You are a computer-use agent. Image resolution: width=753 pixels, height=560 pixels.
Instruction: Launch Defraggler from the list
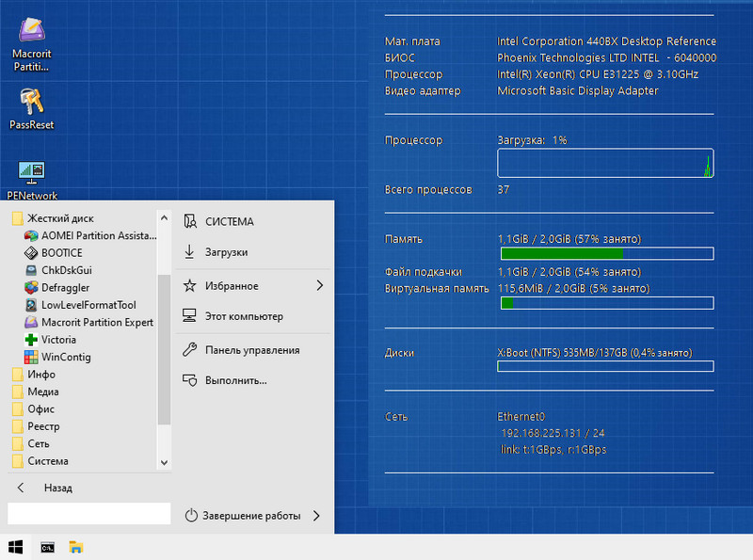[57, 287]
